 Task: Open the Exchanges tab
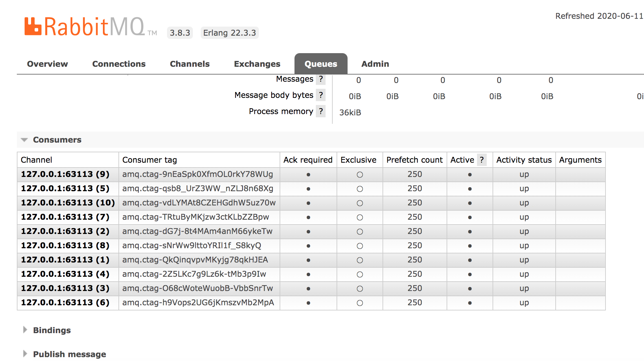tap(257, 64)
